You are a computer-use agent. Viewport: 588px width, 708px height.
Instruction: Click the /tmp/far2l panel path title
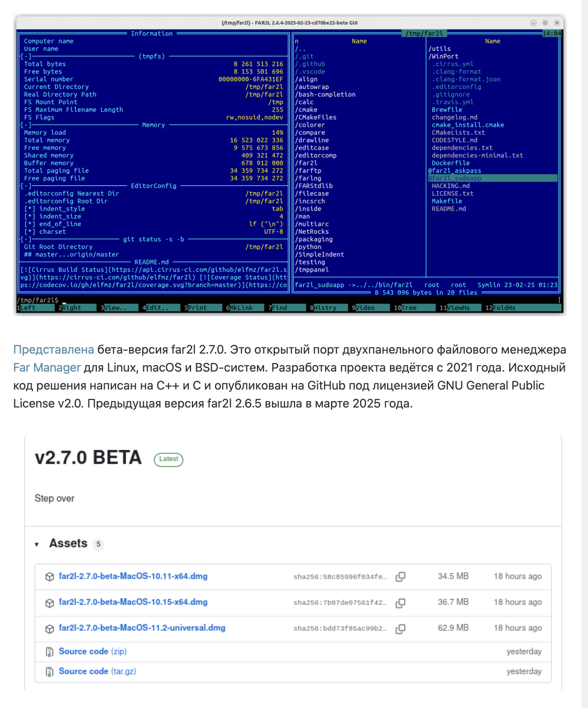point(424,34)
